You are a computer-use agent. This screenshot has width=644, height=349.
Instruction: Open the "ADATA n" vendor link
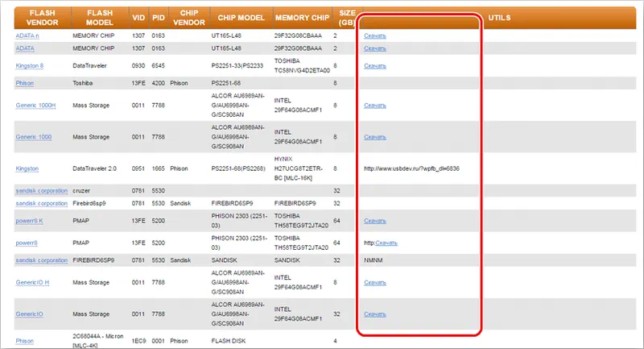pyautogui.click(x=27, y=35)
